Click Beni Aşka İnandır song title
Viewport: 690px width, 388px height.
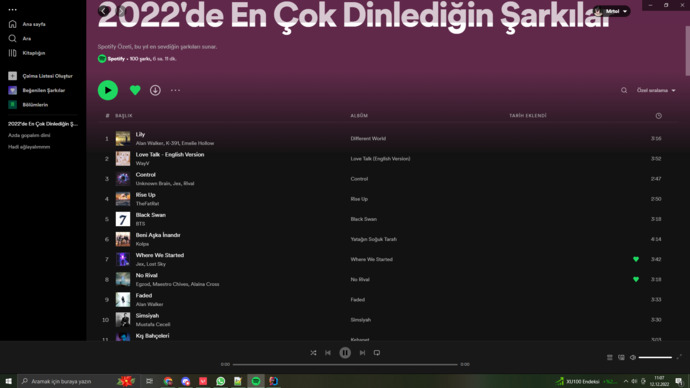(x=158, y=235)
